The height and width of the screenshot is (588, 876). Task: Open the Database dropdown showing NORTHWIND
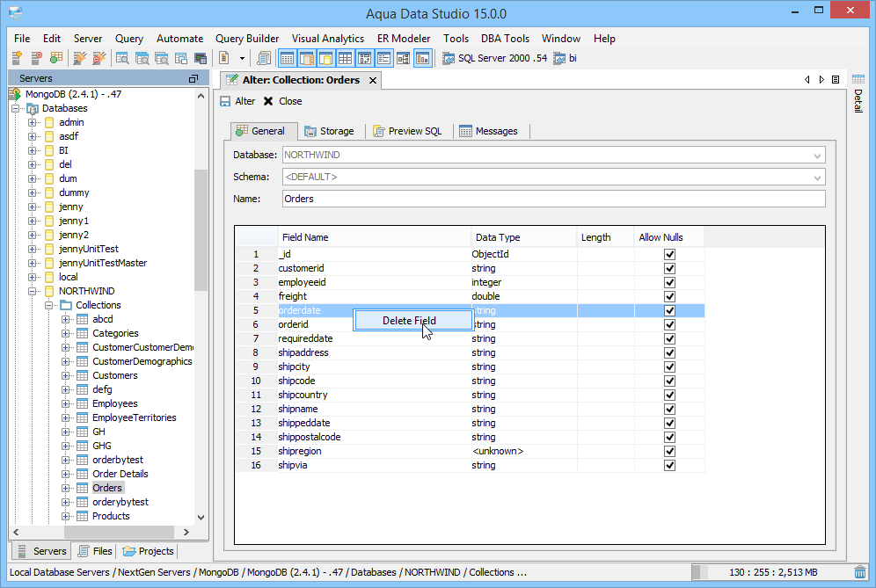tap(817, 156)
